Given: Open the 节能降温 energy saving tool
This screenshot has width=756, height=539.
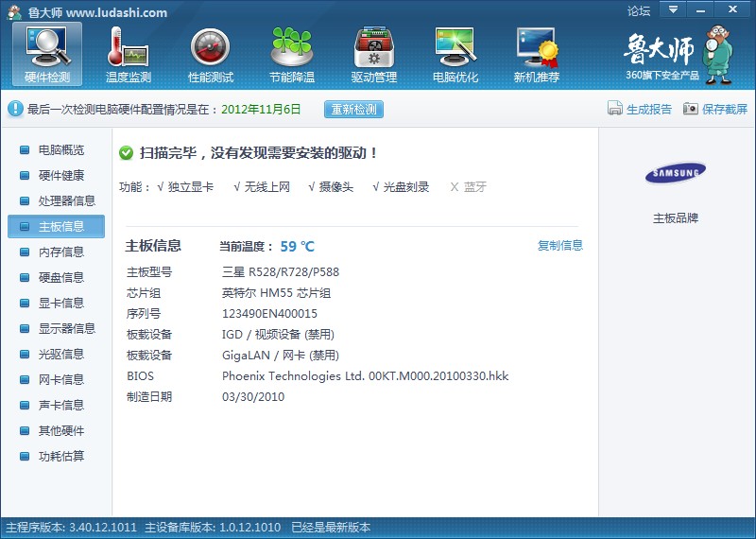Looking at the screenshot, I should coord(292,54).
